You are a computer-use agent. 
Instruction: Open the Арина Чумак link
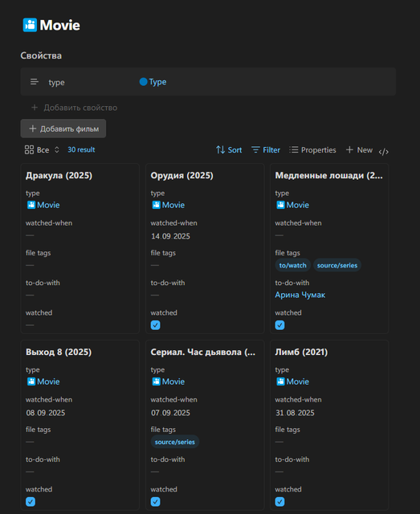pyautogui.click(x=300, y=295)
